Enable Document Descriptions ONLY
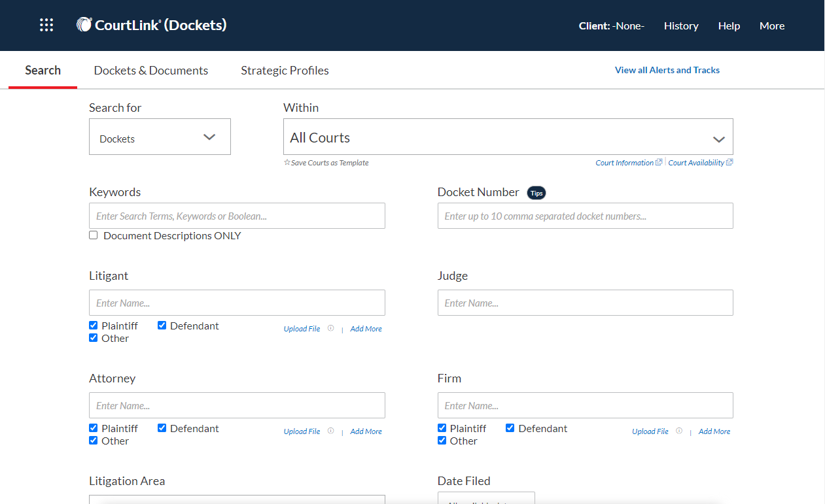This screenshot has width=825, height=504. (x=93, y=235)
